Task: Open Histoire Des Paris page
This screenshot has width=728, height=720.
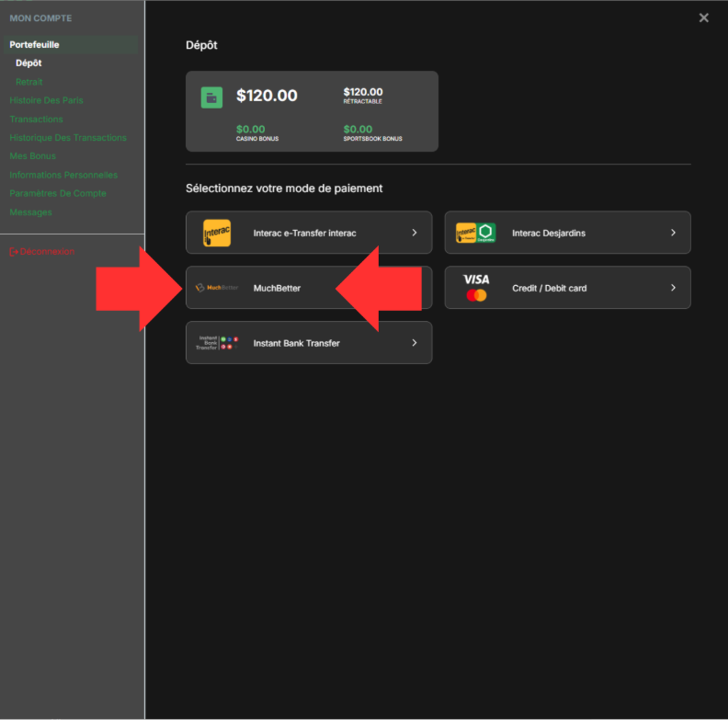Action: pos(46,100)
